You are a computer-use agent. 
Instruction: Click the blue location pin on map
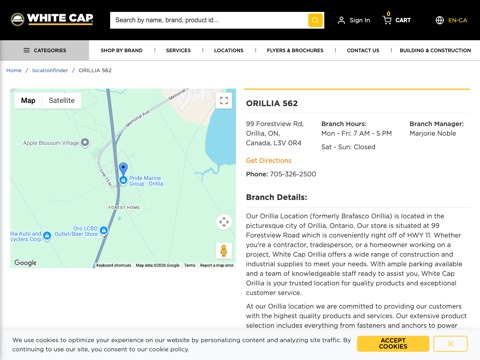123,168
